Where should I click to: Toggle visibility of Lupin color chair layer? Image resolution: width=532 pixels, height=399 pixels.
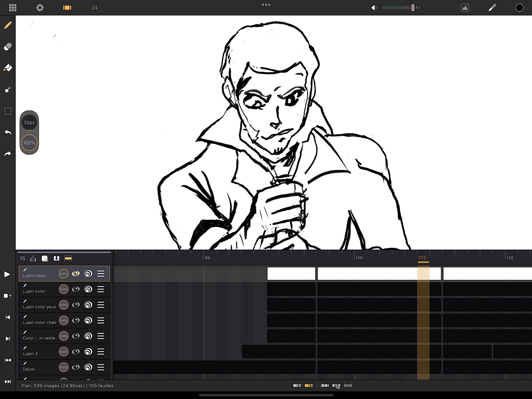pos(76,321)
